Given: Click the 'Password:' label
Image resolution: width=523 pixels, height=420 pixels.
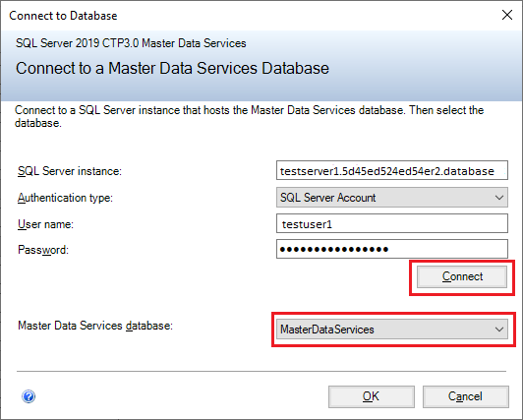Looking at the screenshot, I should [43, 250].
